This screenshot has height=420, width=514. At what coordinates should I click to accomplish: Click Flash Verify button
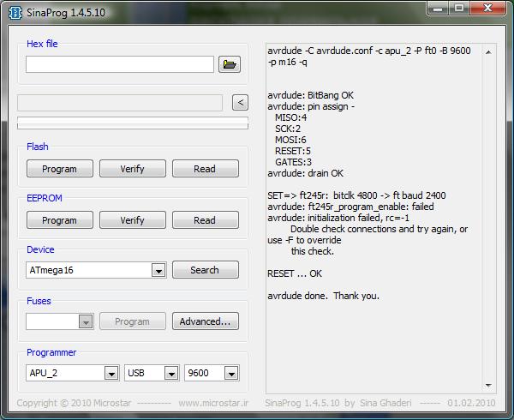tap(132, 169)
